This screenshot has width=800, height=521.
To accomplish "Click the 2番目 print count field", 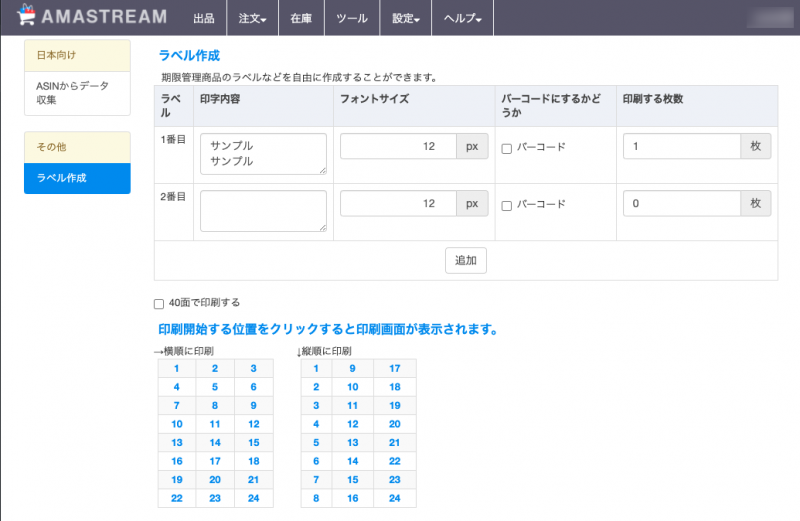I will click(682, 204).
